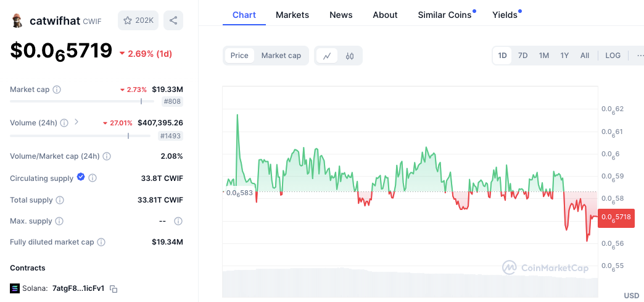This screenshot has width=644, height=302.
Task: Click the 33.81T CWIF total supply value
Action: [x=160, y=200]
